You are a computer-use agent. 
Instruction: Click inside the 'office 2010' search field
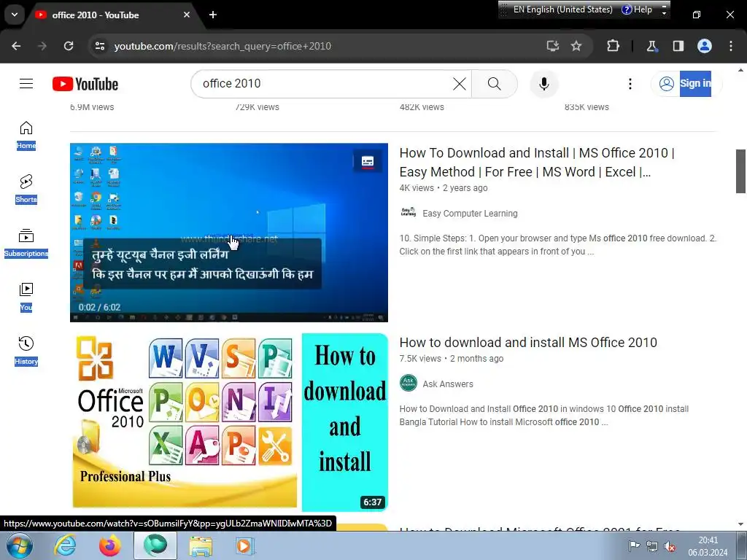point(324,84)
